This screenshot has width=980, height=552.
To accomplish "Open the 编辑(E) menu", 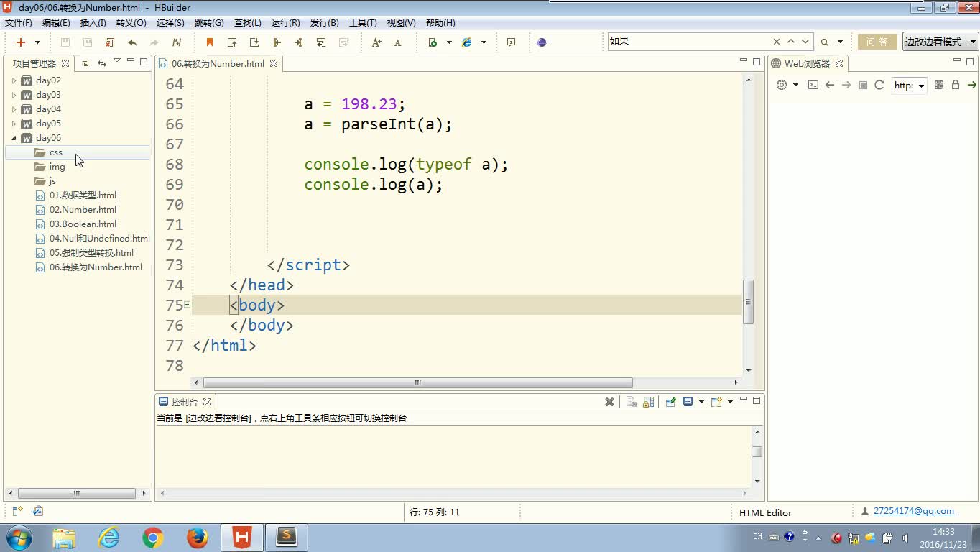I will [56, 23].
